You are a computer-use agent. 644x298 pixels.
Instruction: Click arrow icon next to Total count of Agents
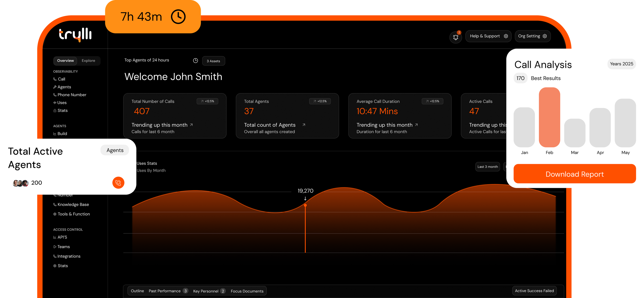pyautogui.click(x=304, y=125)
